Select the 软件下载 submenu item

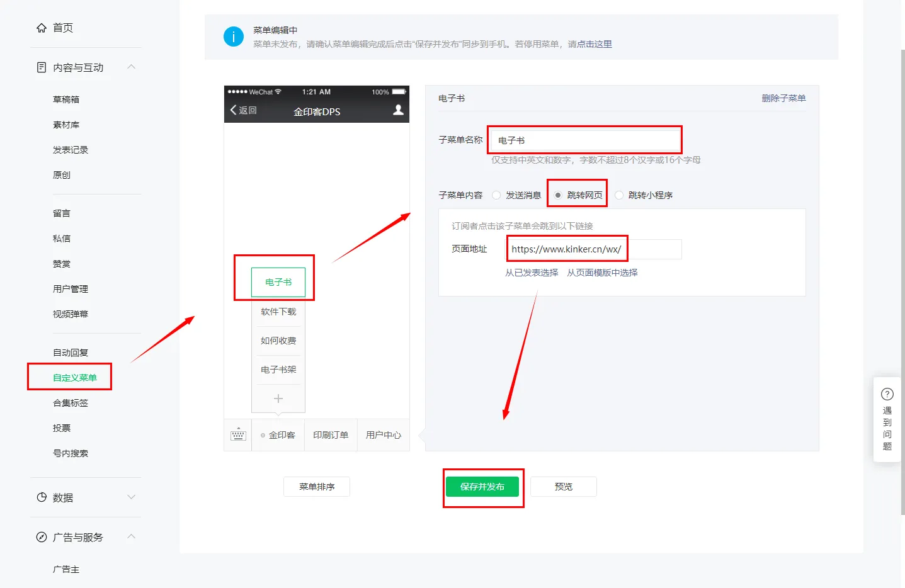point(278,312)
